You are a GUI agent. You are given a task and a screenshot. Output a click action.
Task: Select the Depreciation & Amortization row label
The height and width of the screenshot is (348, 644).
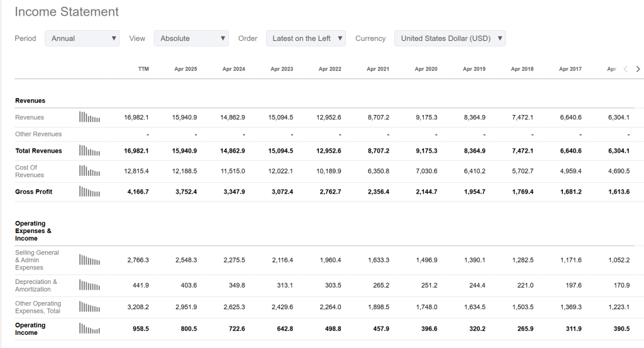pyautogui.click(x=36, y=285)
